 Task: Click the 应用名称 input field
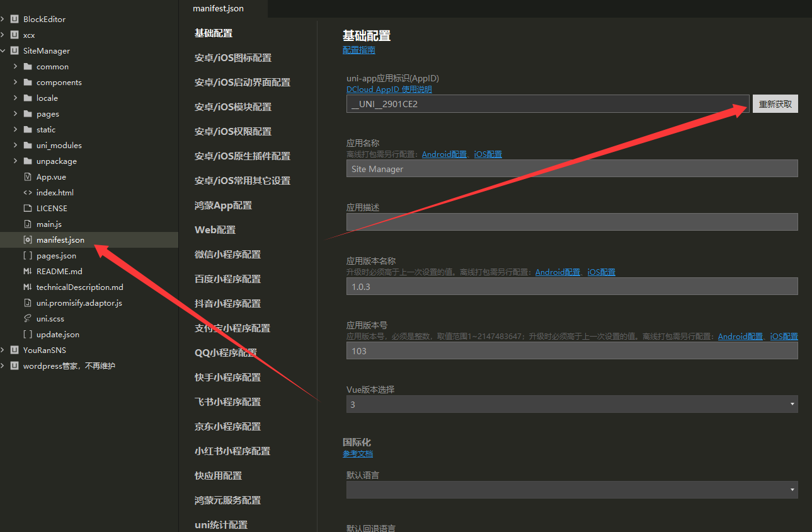point(571,168)
